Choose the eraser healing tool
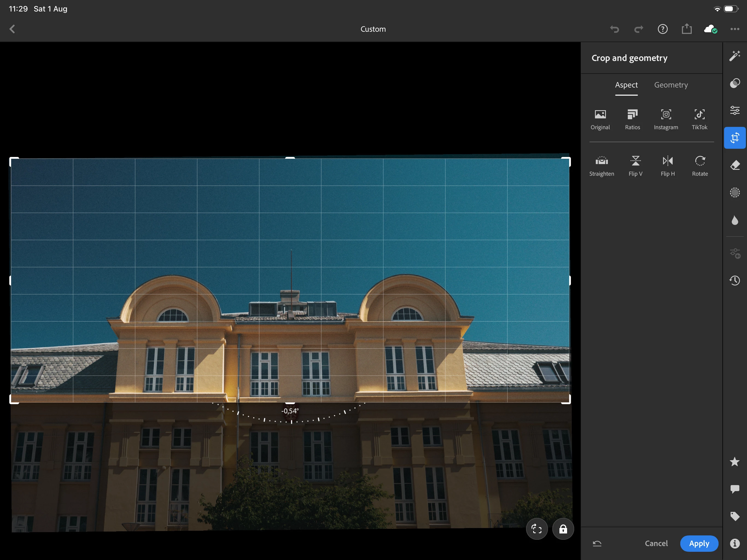This screenshot has height=560, width=747. [x=734, y=165]
